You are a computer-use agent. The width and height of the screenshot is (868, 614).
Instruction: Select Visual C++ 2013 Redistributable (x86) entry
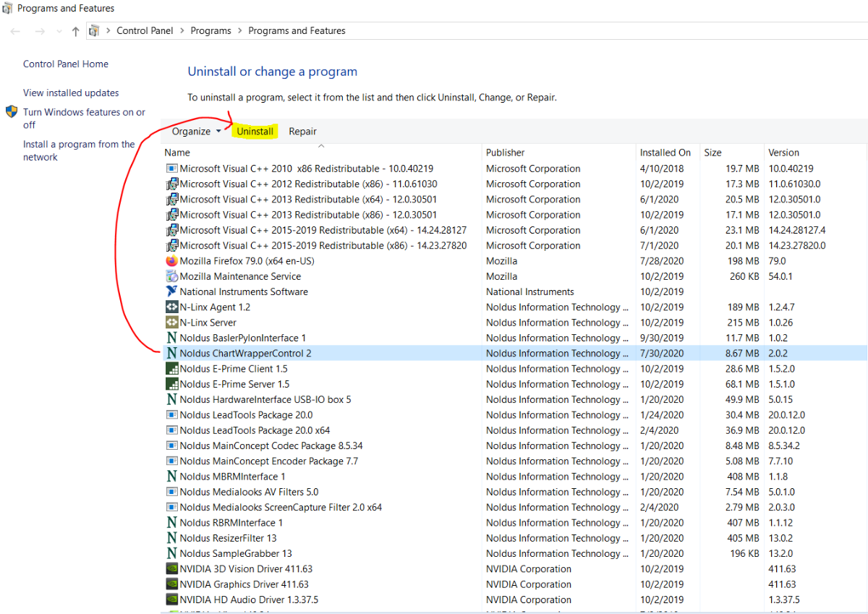tap(514, 215)
